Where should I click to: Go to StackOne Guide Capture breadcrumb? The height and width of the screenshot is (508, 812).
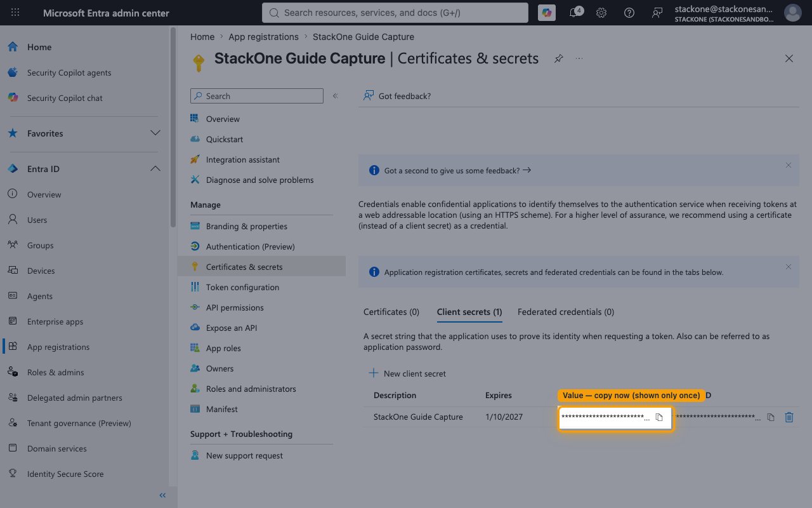point(363,37)
